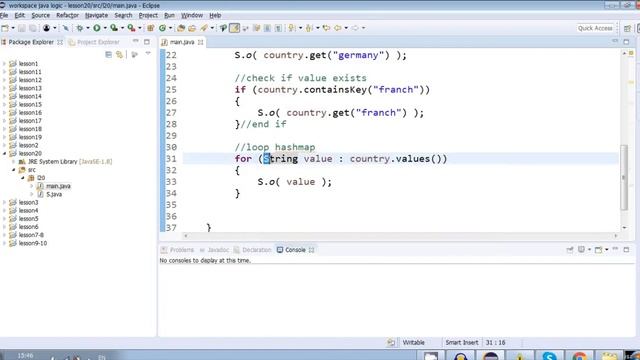Click the Debug bug icon
Screen dimensions: 640x360
[80, 28]
